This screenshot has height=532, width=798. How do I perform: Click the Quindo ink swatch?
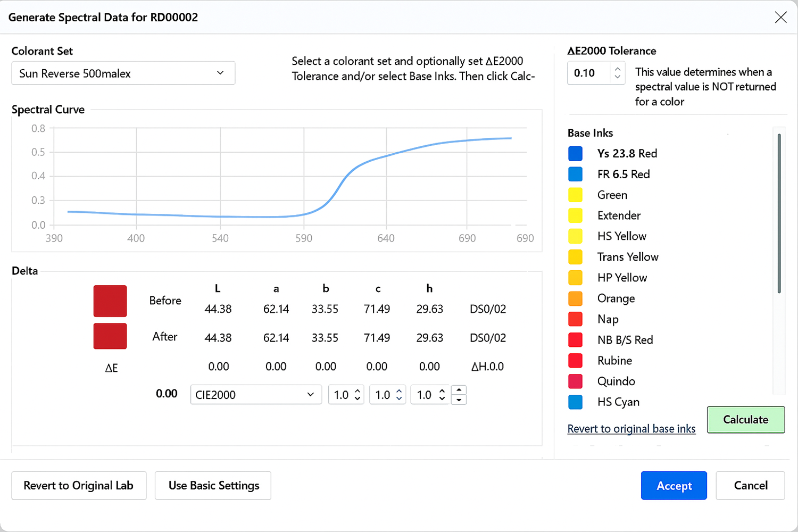(575, 381)
